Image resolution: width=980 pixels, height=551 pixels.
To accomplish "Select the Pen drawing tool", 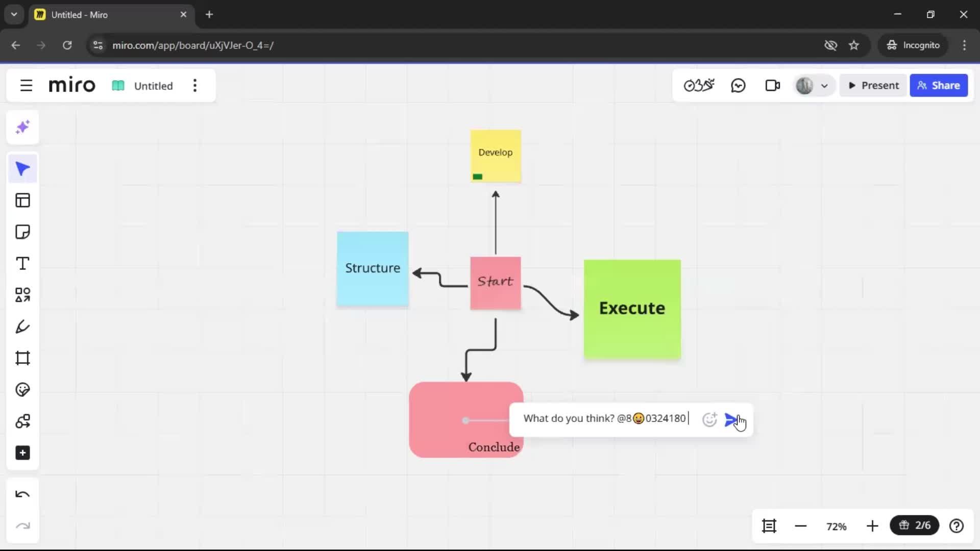I will click(x=22, y=327).
